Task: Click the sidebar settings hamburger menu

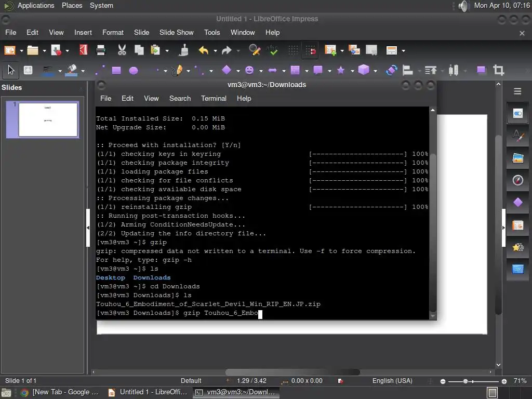Action: click(x=517, y=91)
